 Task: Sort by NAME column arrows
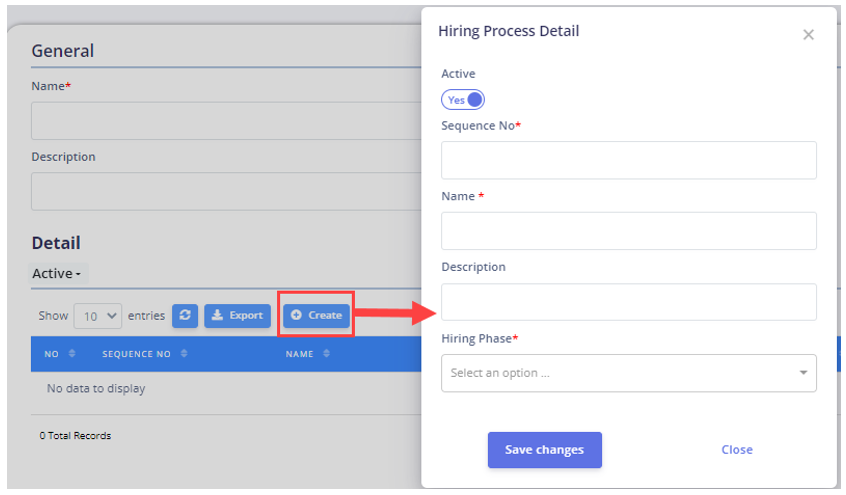326,354
